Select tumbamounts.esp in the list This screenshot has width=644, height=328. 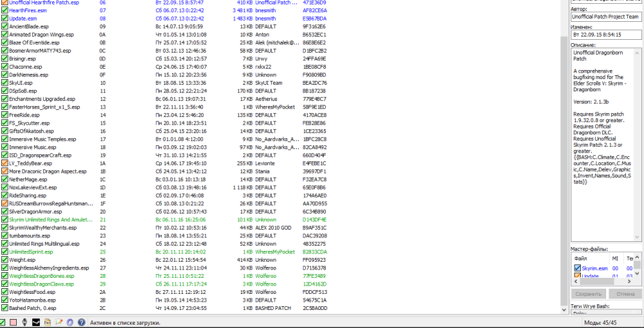click(29, 236)
